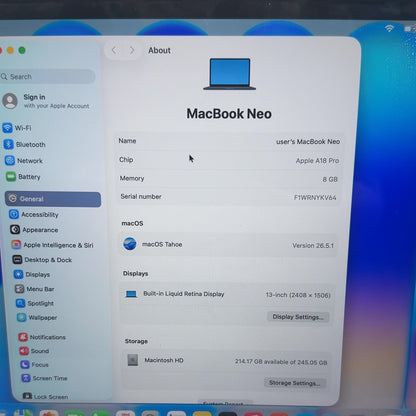
Task: Open Lock Screen settings
Action: [x=46, y=397]
